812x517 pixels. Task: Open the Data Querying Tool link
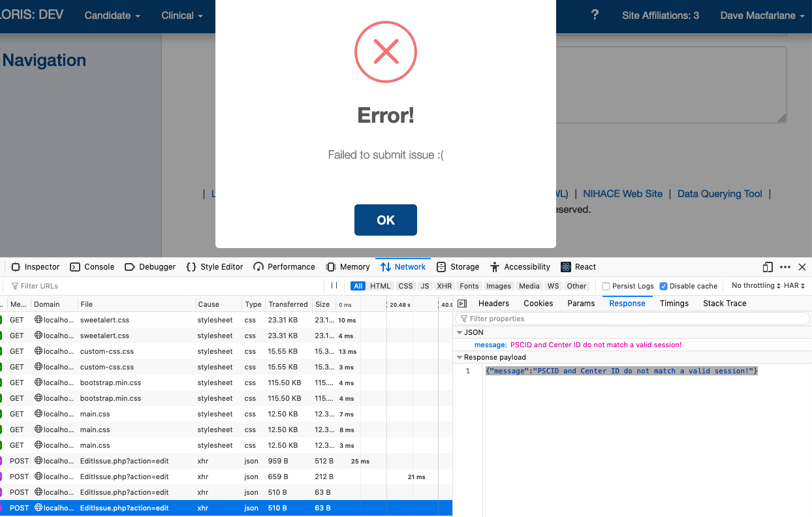tap(719, 194)
